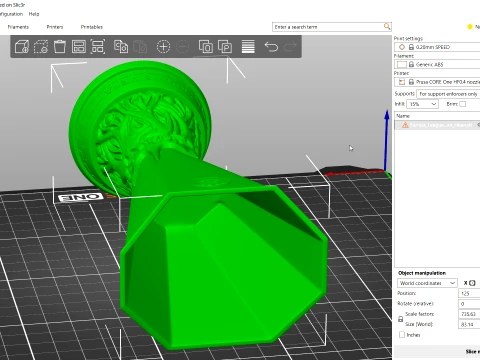Open the 0.20mm SPEED print settings dropdown
The width and height of the screenshot is (480, 360).
coord(437,47)
